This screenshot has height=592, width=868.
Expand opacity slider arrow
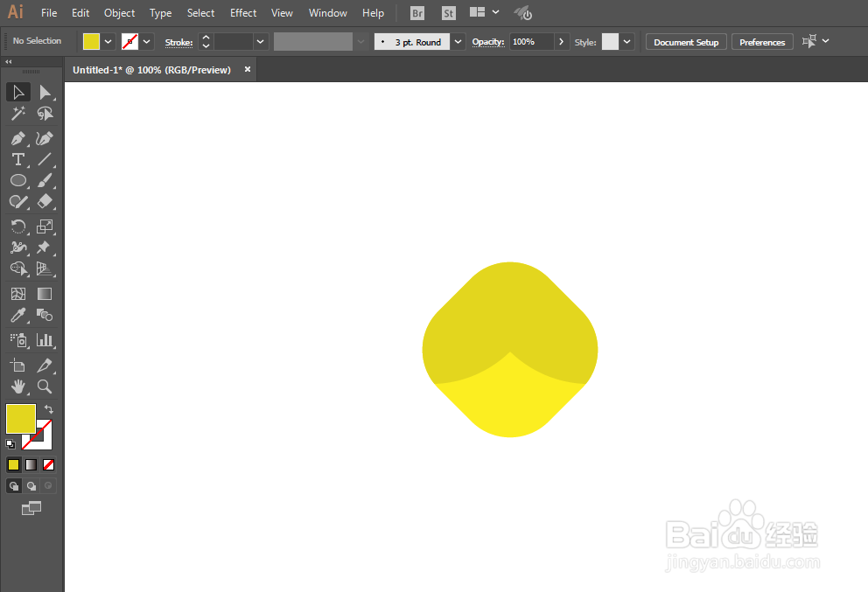pyautogui.click(x=562, y=41)
